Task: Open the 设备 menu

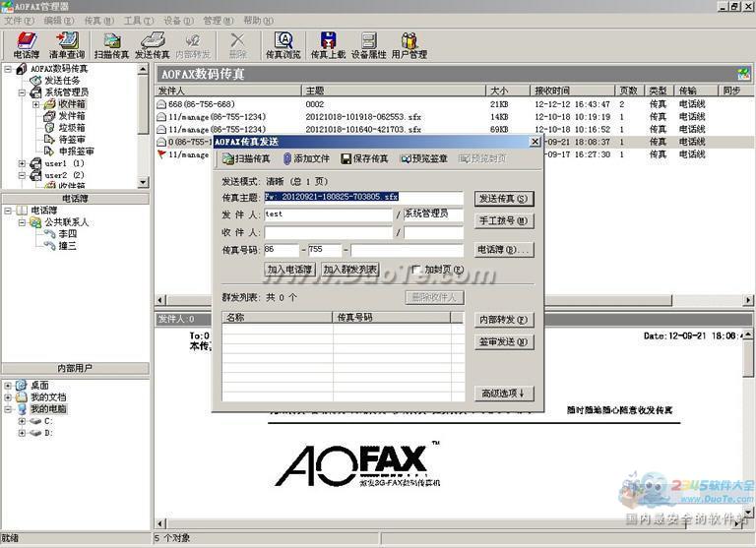Action: (x=178, y=21)
